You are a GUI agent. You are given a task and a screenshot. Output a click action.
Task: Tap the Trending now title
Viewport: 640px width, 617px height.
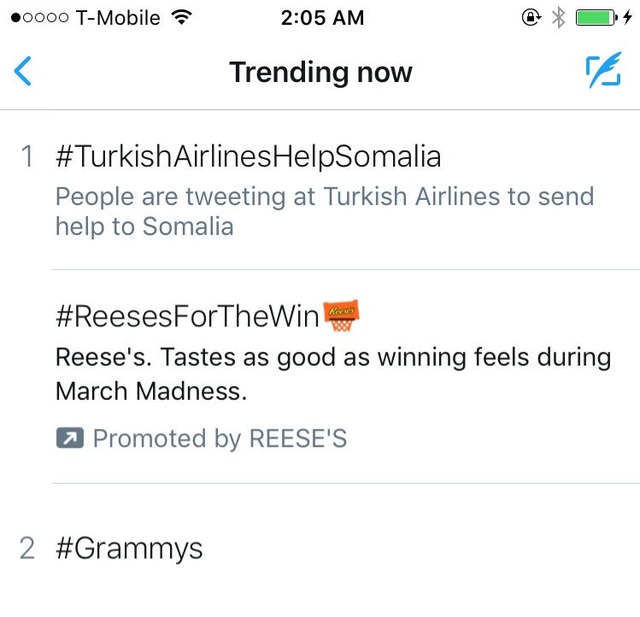pos(321,72)
